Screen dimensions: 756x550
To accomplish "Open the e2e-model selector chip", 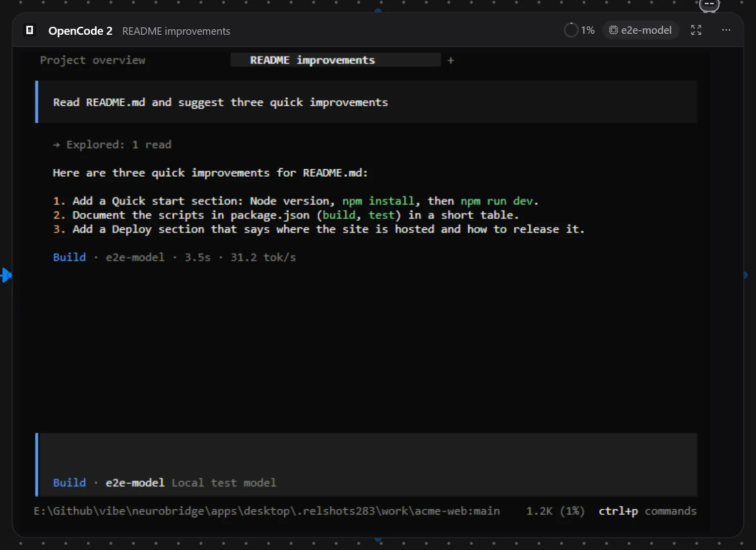I will (640, 30).
